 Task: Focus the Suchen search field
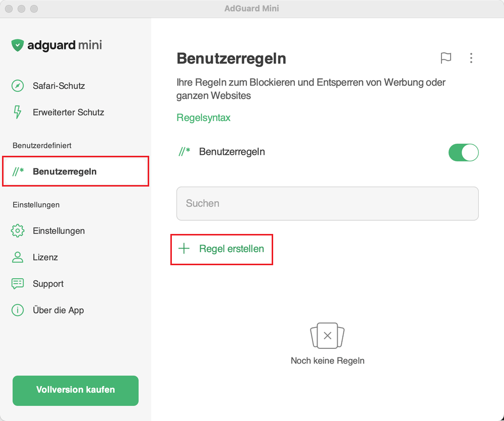pyautogui.click(x=327, y=203)
